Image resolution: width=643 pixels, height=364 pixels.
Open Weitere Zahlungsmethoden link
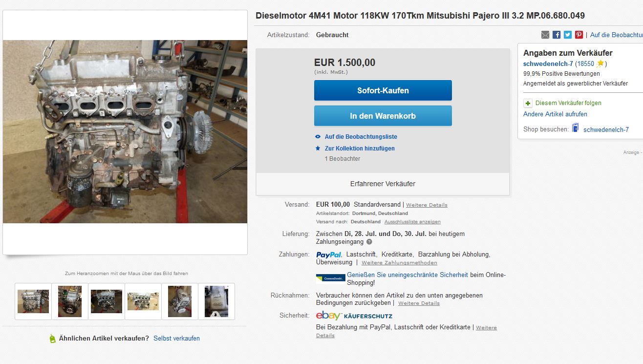(399, 263)
